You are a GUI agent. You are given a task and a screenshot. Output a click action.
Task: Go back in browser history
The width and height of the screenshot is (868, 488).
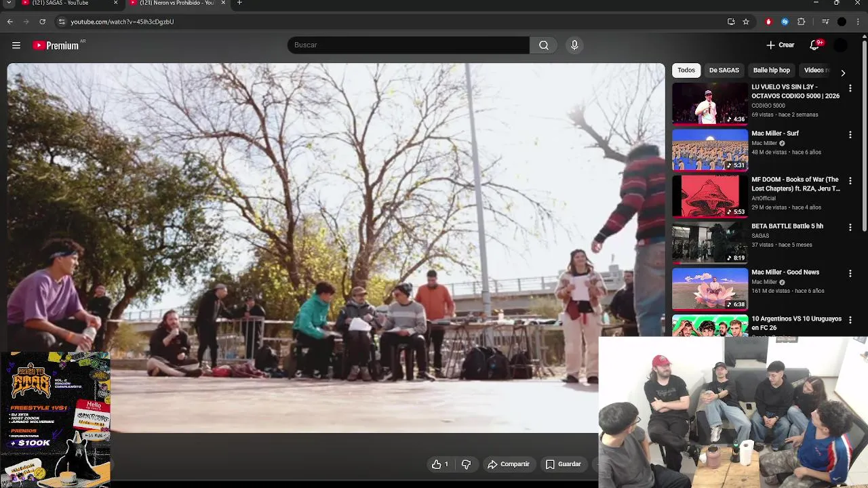(10, 22)
